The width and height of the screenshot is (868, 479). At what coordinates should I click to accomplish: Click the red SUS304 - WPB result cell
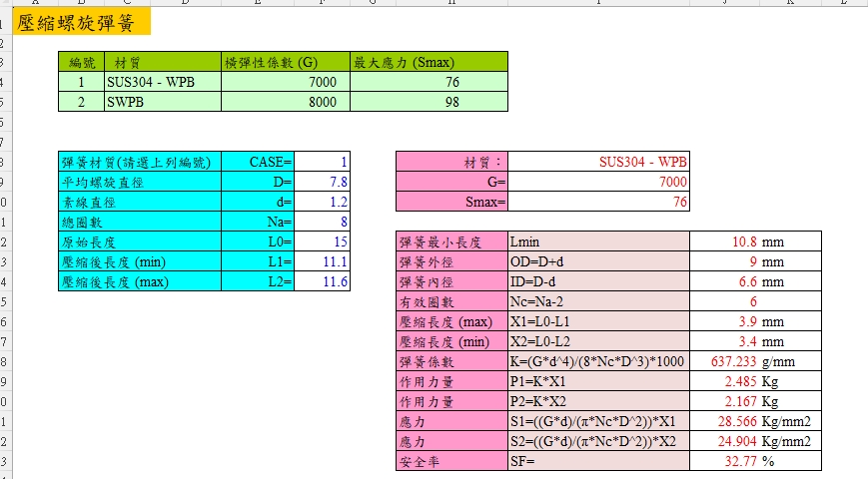[x=598, y=162]
